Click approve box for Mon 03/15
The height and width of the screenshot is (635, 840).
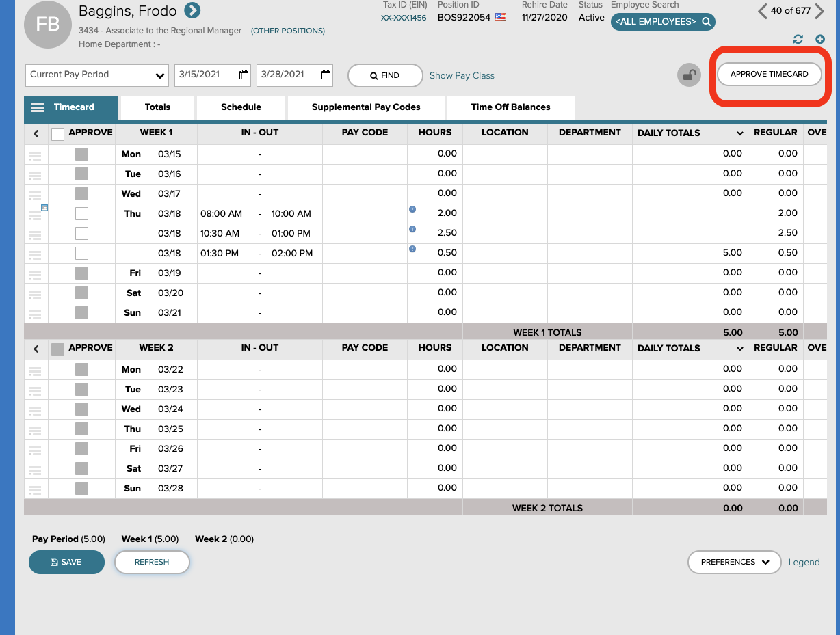[x=81, y=154]
